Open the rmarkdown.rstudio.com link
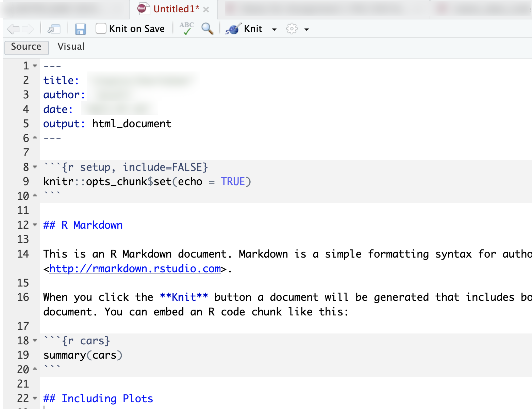532x409 pixels. click(135, 268)
